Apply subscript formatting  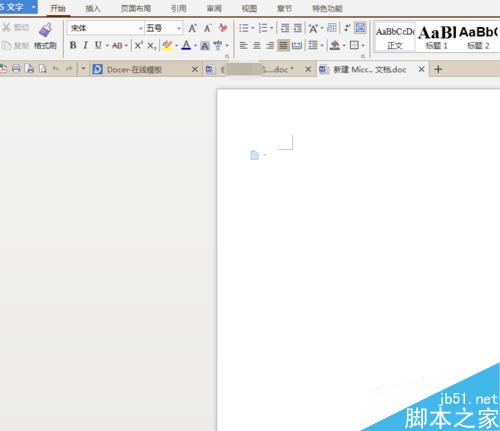click(x=152, y=45)
